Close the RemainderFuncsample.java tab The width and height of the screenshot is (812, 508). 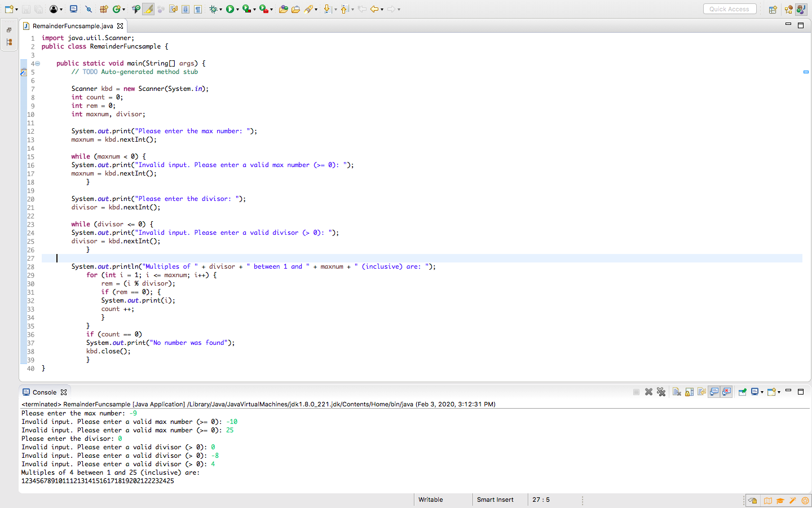coord(120,26)
